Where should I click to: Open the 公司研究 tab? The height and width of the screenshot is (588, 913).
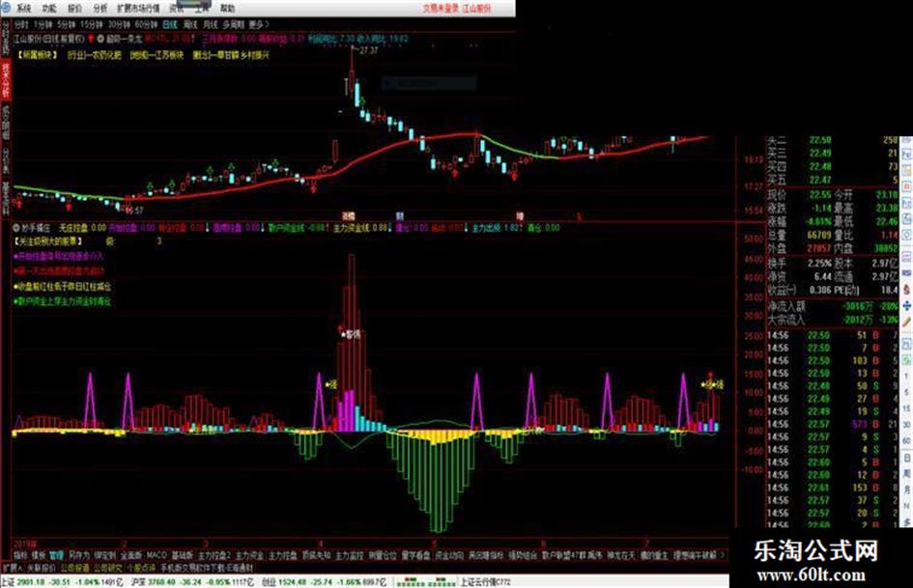[x=108, y=568]
